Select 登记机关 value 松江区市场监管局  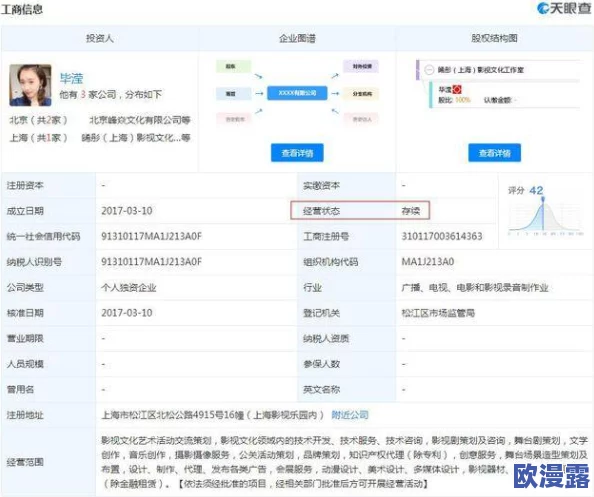point(438,313)
